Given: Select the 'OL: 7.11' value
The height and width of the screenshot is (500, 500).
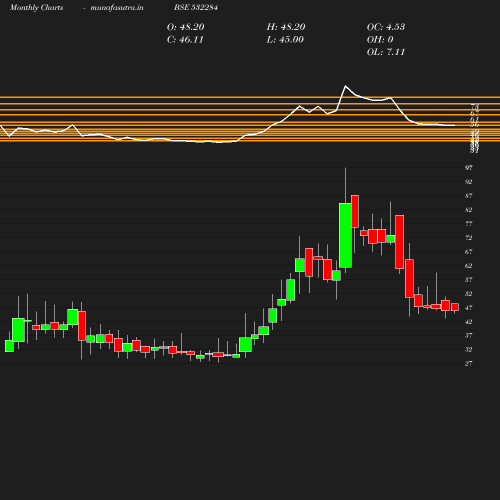Looking at the screenshot, I should (386, 52).
